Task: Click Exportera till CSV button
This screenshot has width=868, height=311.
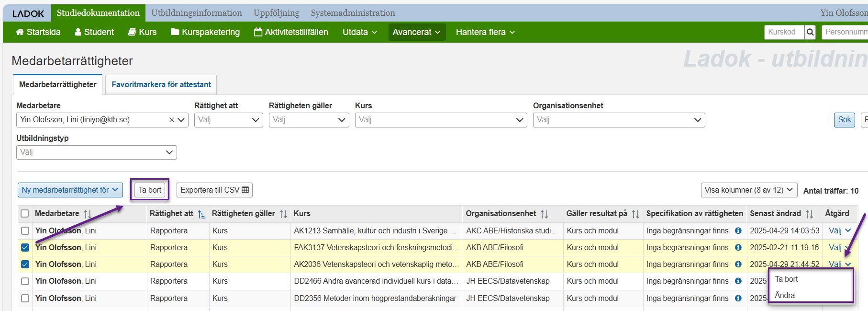Action: click(214, 190)
